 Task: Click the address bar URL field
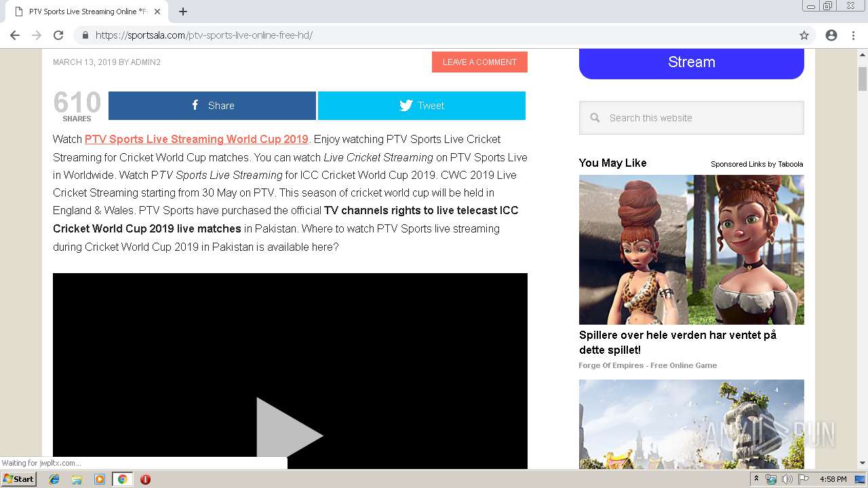click(434, 35)
